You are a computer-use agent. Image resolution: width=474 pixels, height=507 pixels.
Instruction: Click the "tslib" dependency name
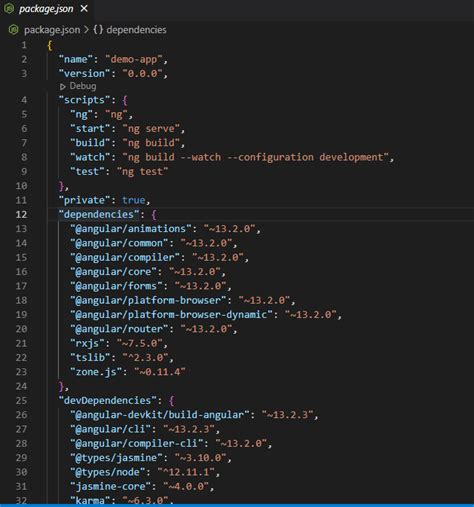click(90, 357)
